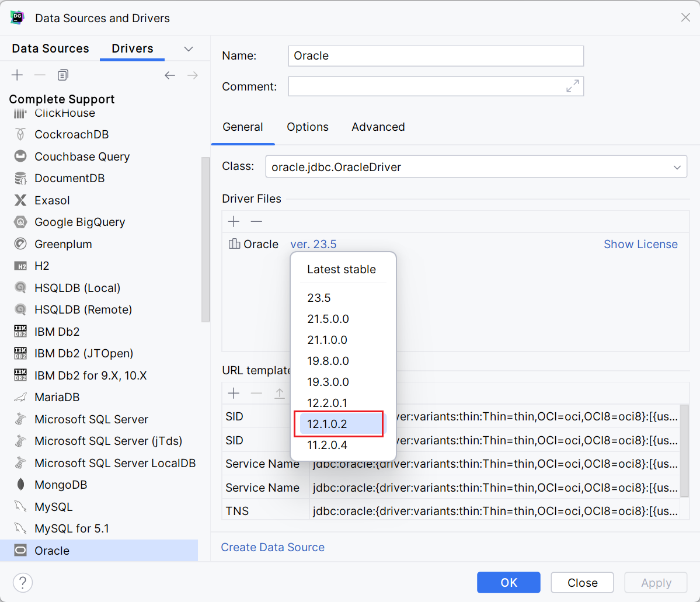Open help with question mark button

[x=23, y=582]
